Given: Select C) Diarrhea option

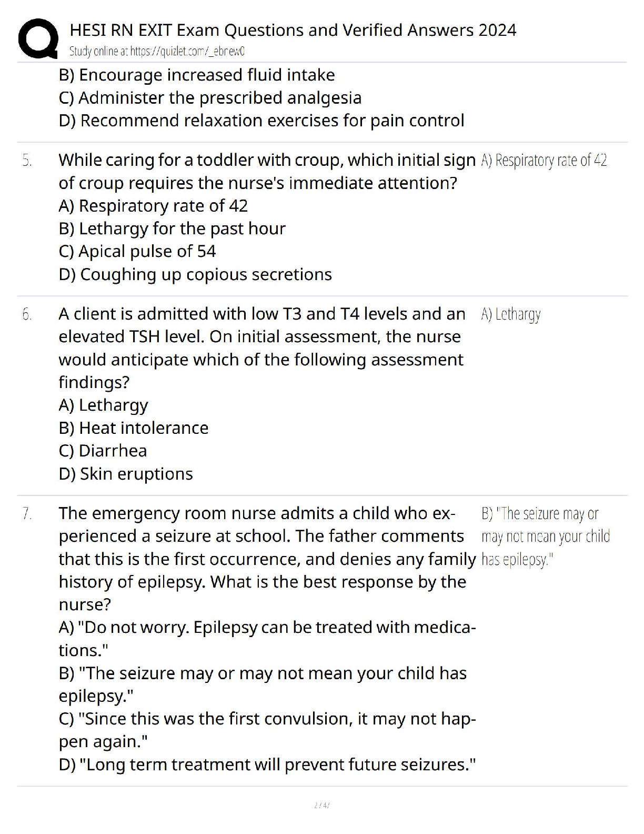Looking at the screenshot, I should point(103,451).
